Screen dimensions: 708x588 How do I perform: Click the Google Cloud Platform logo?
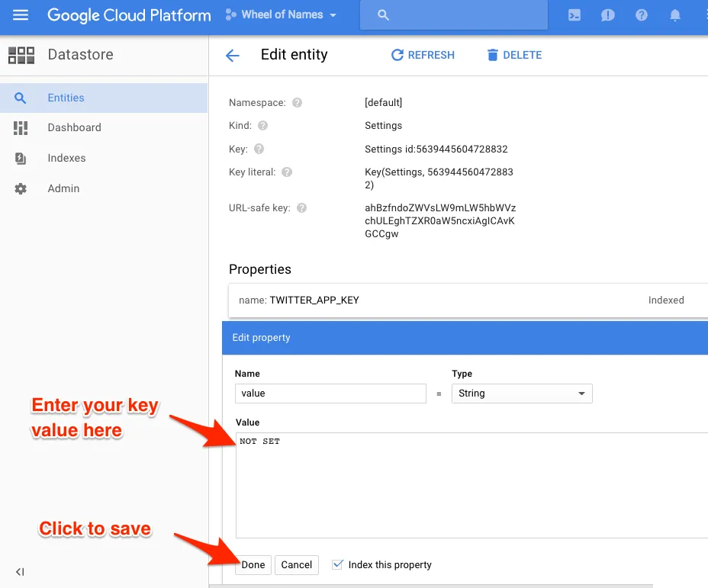pos(129,15)
